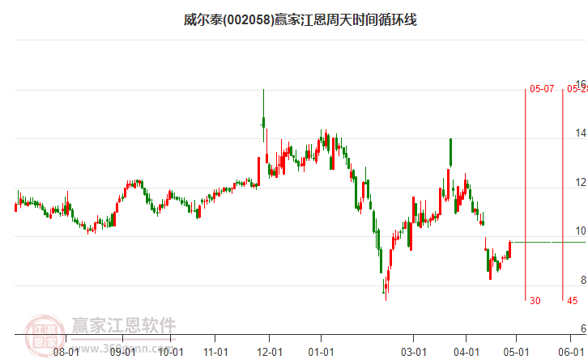Click the 06-01 date axis label

[571, 352]
